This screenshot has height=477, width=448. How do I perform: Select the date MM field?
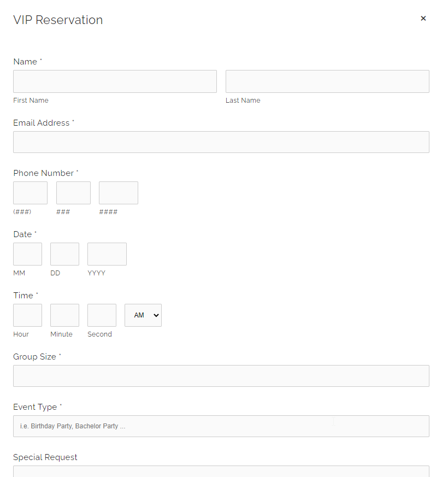click(x=27, y=254)
